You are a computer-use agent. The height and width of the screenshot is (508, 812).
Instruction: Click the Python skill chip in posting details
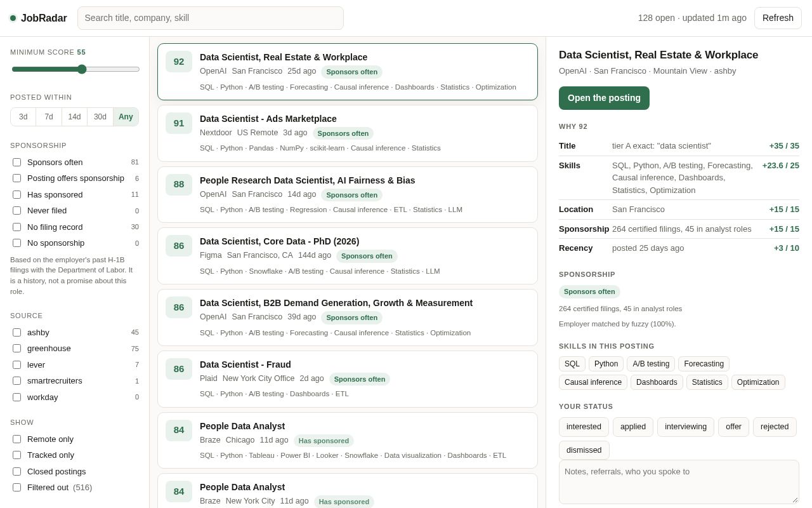(606, 364)
